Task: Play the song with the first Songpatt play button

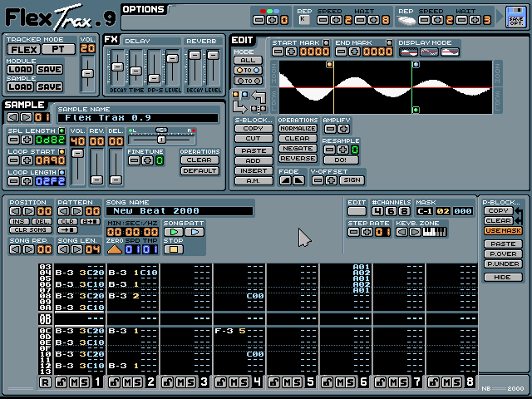Action: tap(174, 232)
